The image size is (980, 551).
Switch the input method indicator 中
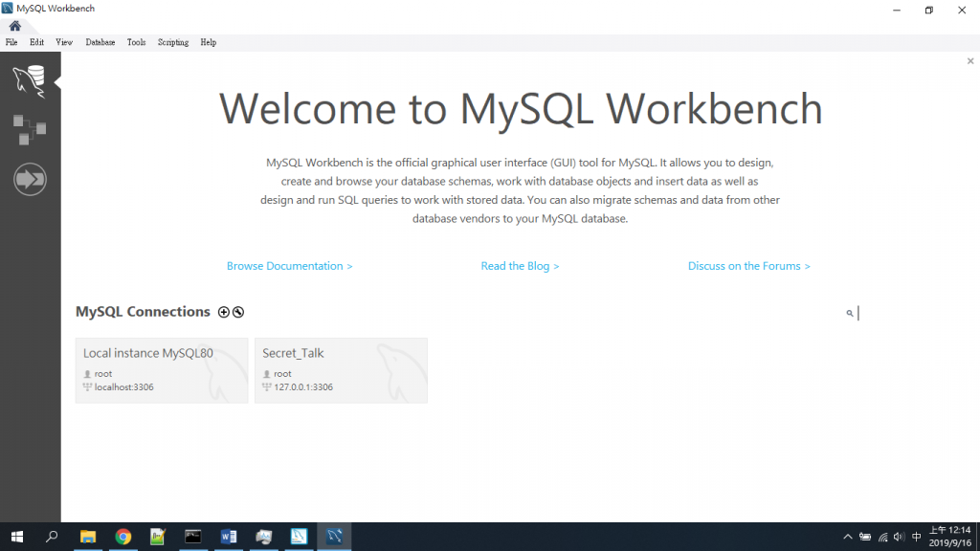916,537
